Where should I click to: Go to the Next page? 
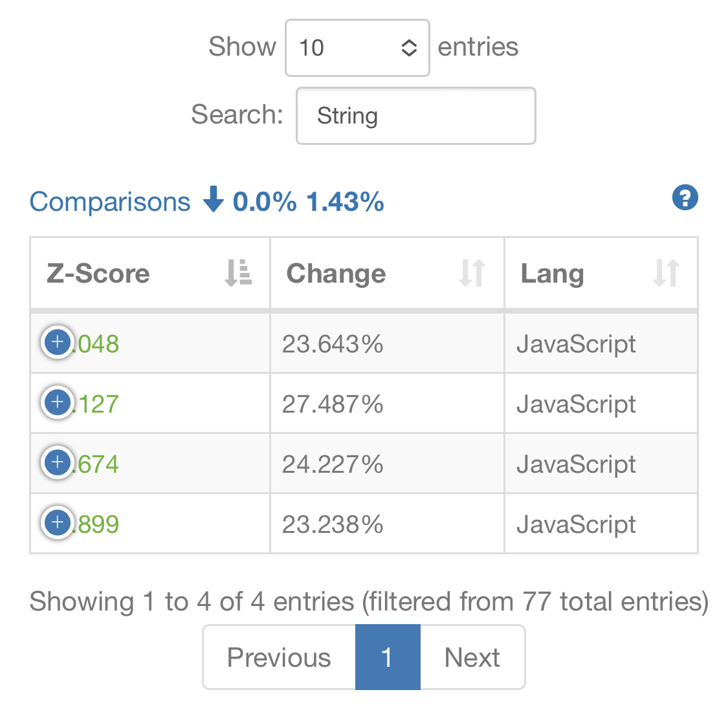pos(472,657)
